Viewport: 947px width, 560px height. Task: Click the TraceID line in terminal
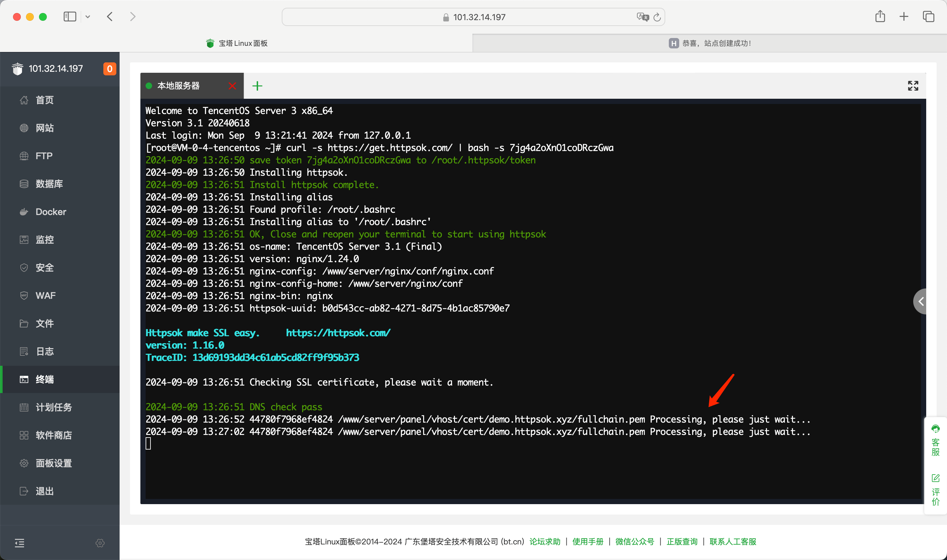pos(252,357)
